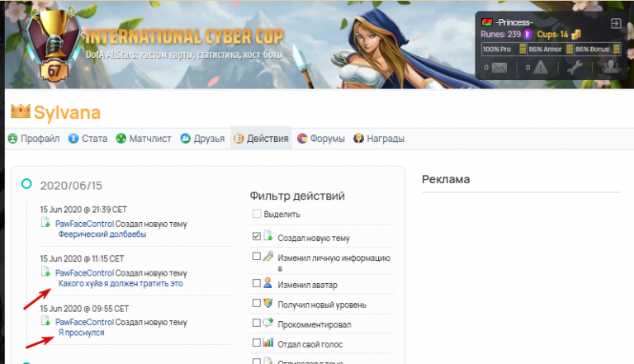This screenshot has height=364, width=634.
Task: Toggle the Выделить checkbox
Action: tap(257, 214)
